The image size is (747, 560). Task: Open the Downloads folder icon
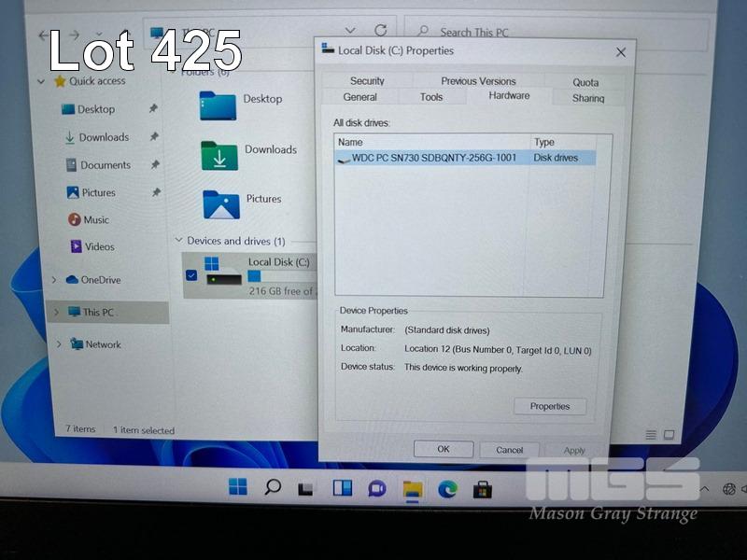(x=218, y=156)
